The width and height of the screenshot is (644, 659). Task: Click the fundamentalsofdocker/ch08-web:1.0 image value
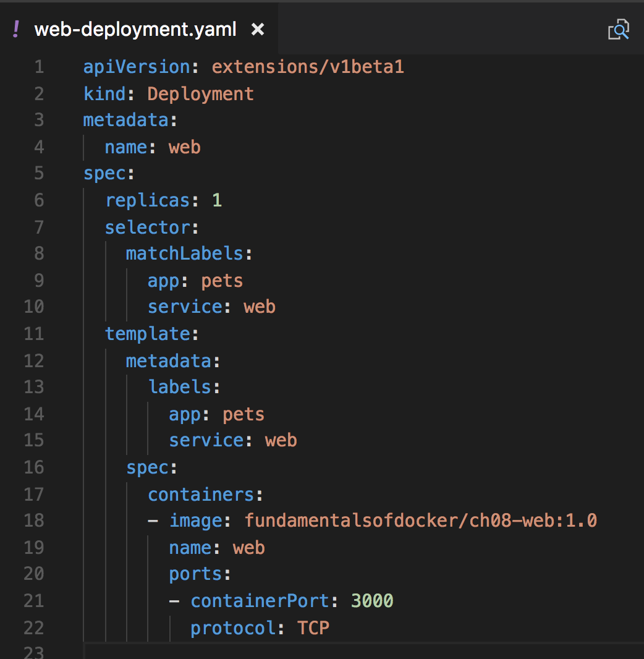click(x=420, y=521)
